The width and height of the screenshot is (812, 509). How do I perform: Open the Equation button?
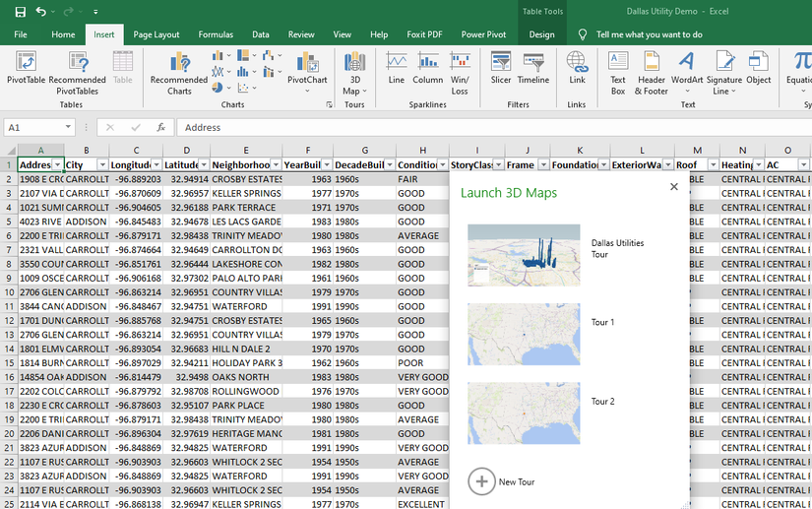tap(799, 73)
